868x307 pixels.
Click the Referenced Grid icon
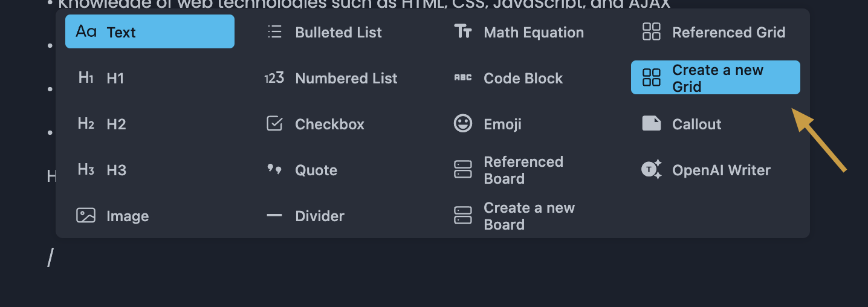(x=652, y=32)
